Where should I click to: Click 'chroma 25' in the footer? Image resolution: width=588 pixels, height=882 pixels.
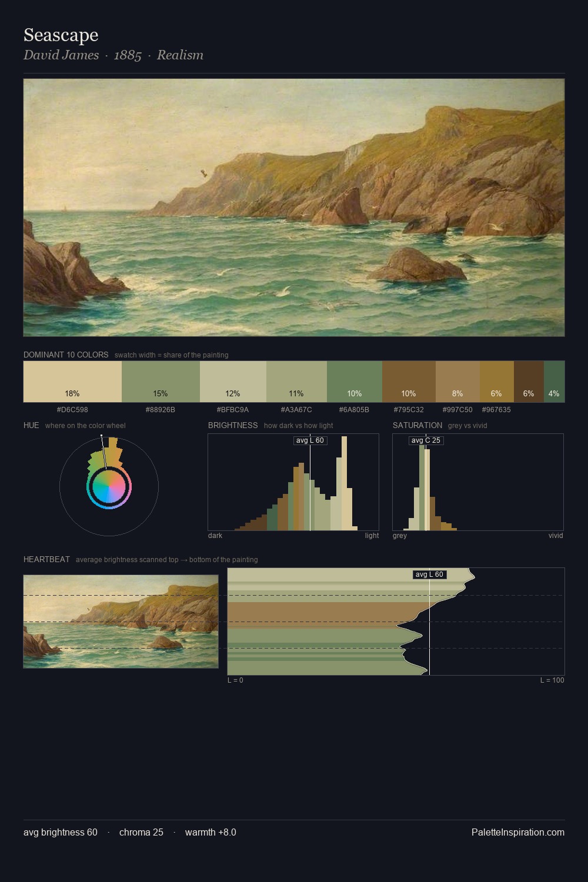[141, 832]
